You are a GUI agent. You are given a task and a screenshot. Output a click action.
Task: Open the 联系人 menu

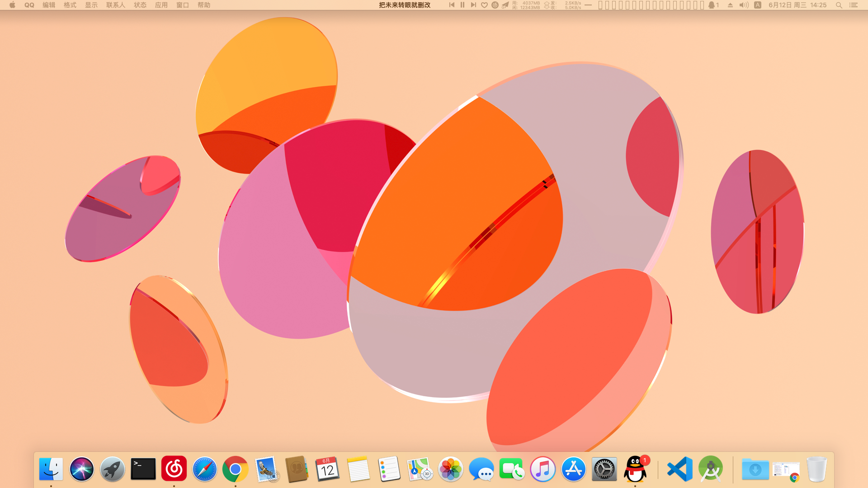(116, 5)
